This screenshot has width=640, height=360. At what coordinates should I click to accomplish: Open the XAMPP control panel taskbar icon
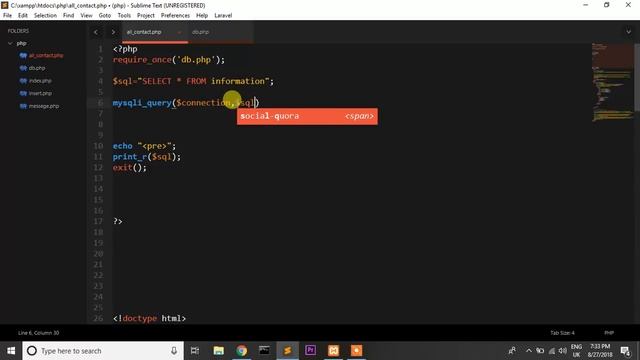click(x=333, y=351)
